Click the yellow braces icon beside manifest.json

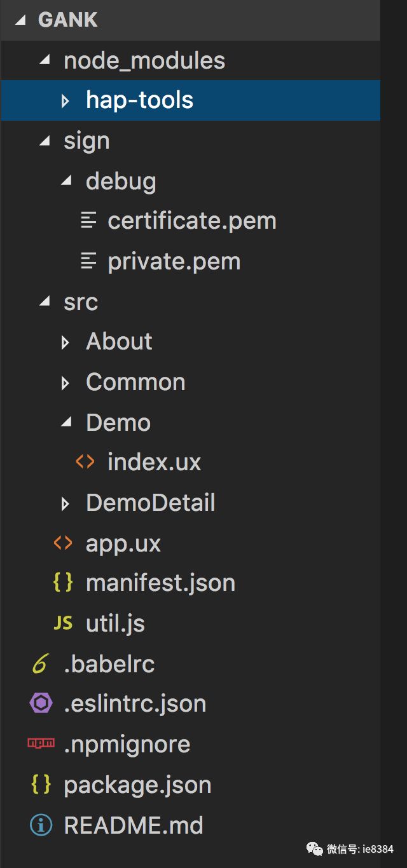(63, 583)
